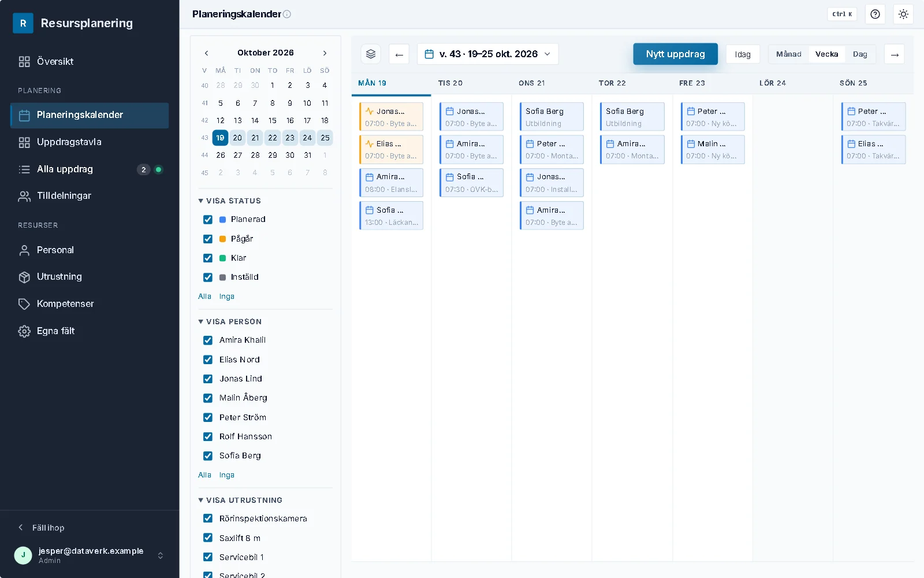The height and width of the screenshot is (578, 924).
Task: Collapse sidebar with Fäll ihop
Action: [42, 528]
